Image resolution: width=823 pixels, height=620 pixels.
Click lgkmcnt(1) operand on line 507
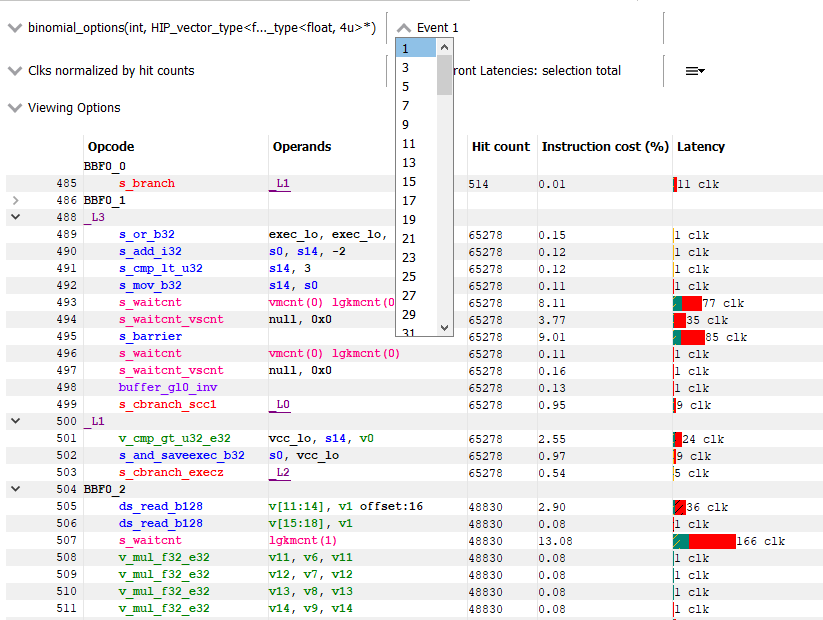click(x=303, y=540)
